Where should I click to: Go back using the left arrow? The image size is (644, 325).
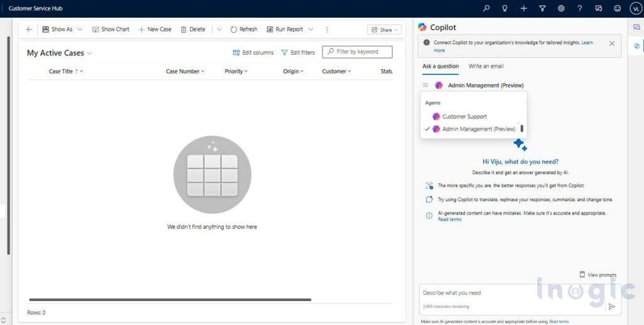click(x=29, y=30)
